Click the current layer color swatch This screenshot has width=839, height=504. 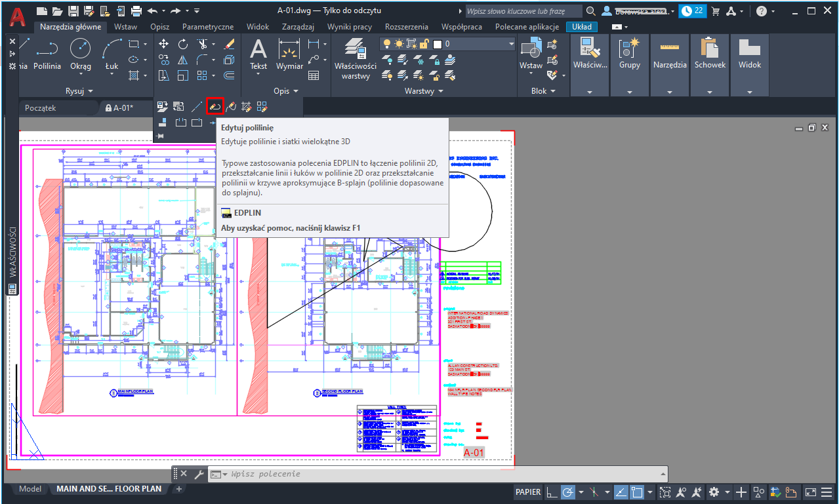(438, 44)
